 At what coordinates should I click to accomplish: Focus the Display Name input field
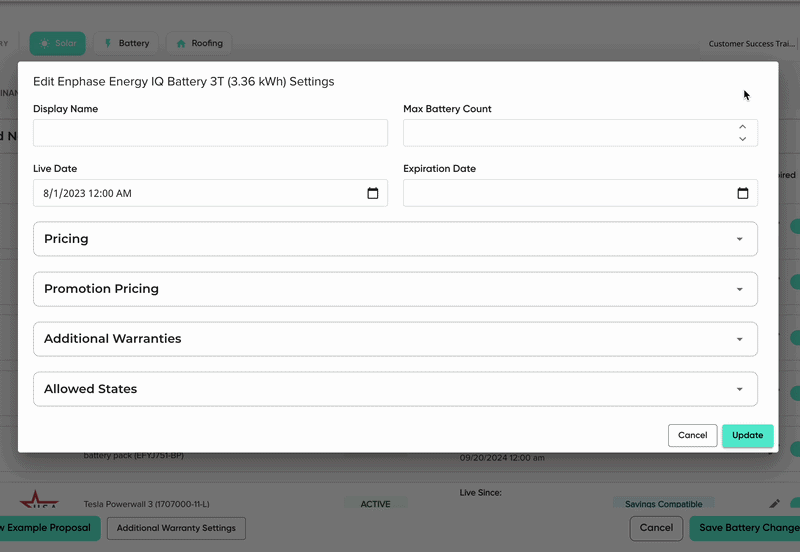pos(210,133)
